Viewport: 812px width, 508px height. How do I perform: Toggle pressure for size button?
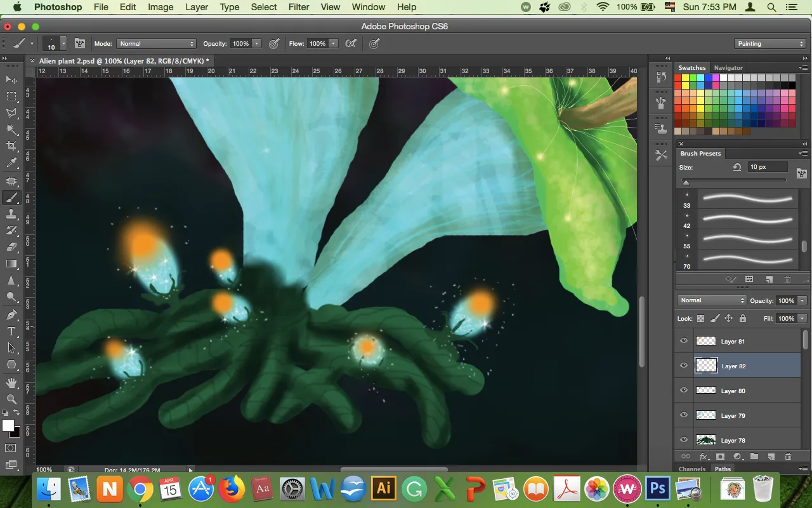375,44
